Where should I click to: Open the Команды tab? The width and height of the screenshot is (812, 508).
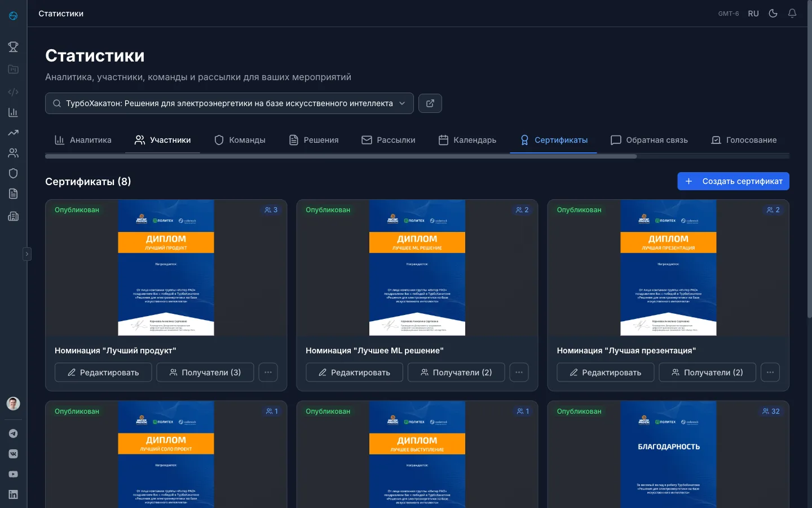(240, 140)
